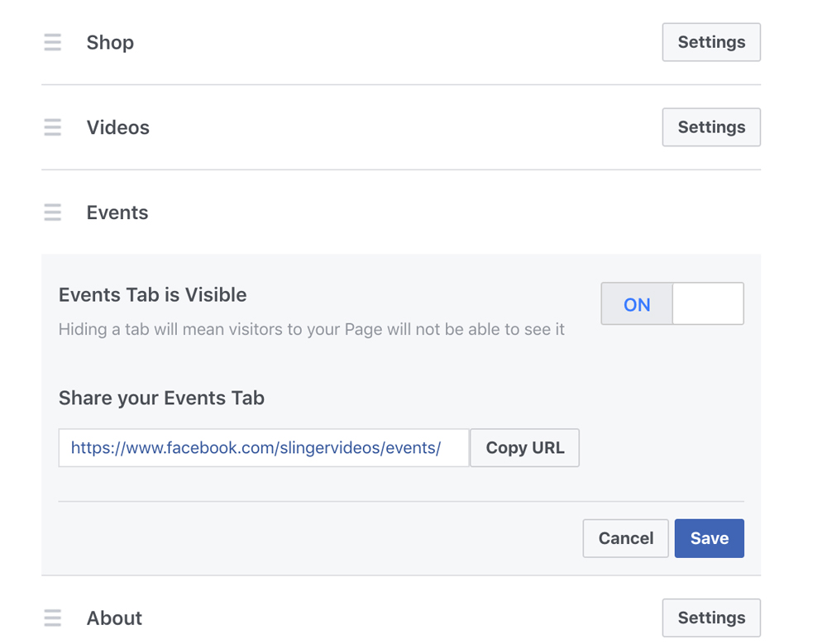Click the Events Tab is Visible label
This screenshot has width=827, height=644.
(152, 294)
